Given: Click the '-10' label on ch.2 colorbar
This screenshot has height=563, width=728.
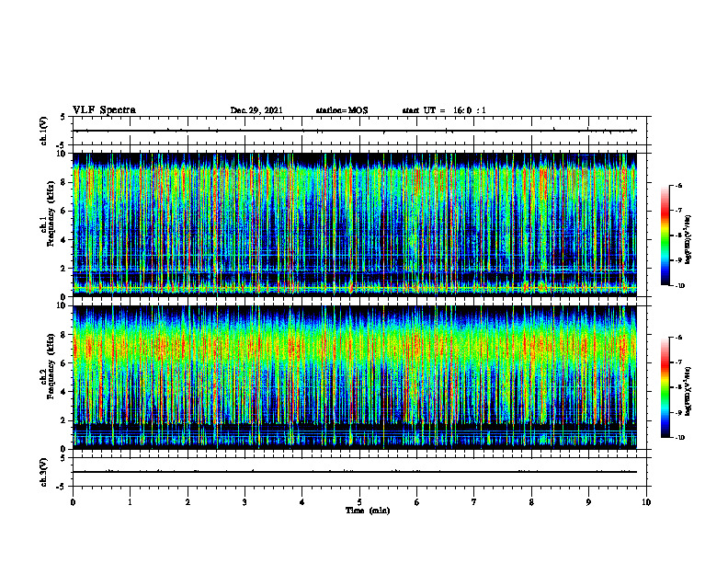Looking at the screenshot, I should pos(679,438).
